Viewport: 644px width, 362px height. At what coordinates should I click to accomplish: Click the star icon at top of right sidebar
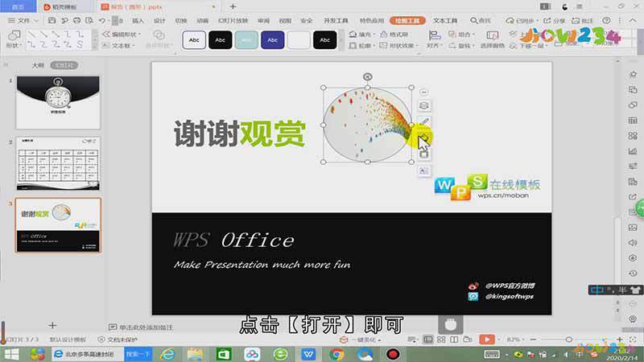[633, 74]
